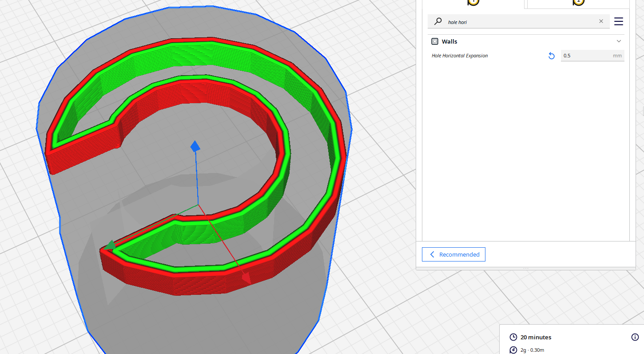Click the Hole Horizontal Expansion label
This screenshot has height=354, width=644.
pos(460,56)
